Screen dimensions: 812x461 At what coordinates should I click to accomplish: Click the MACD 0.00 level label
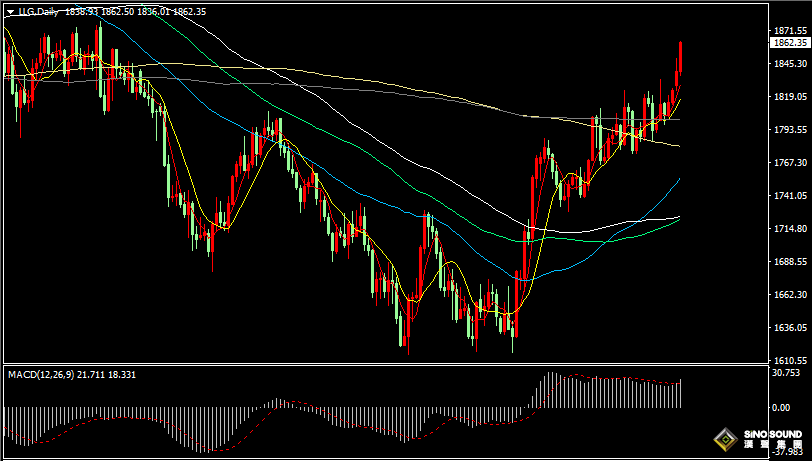(x=782, y=408)
